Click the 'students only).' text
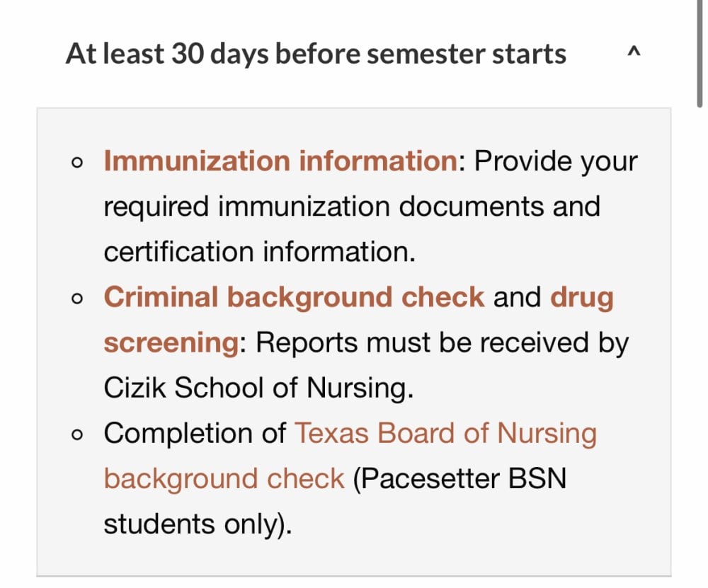The height and width of the screenshot is (588, 708). (198, 524)
